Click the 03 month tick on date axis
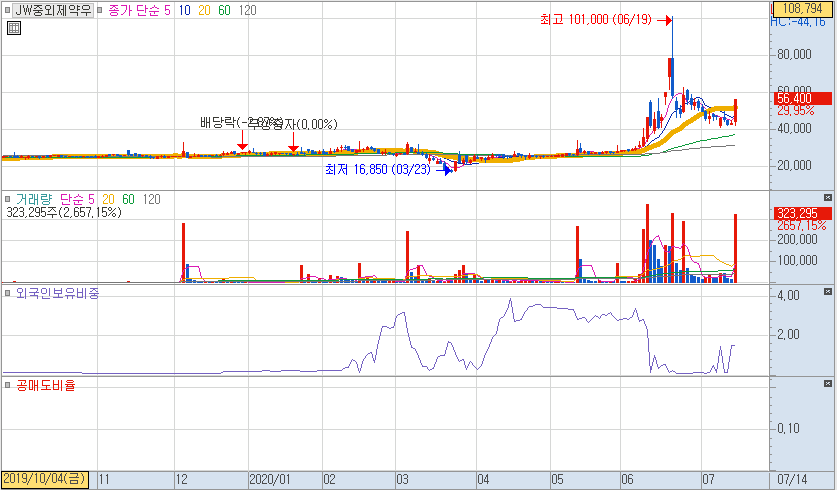Image resolution: width=837 pixels, height=490 pixels. coord(402,479)
